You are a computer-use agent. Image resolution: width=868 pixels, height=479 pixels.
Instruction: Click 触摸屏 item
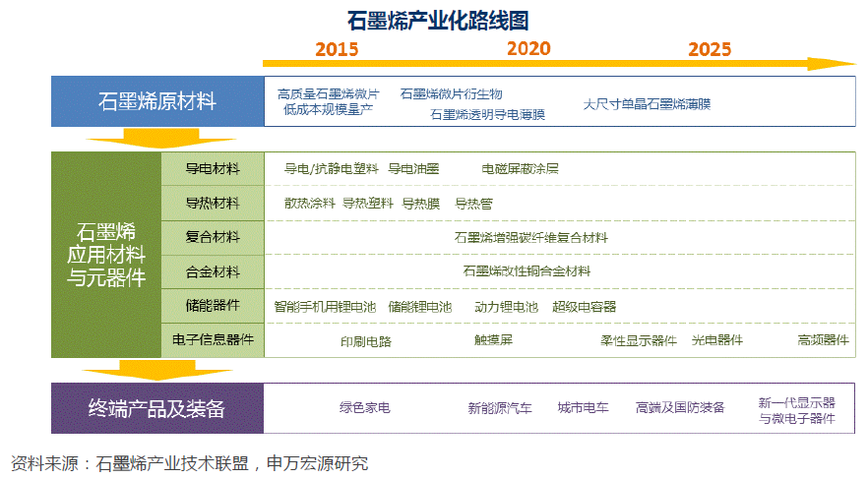tap(493, 339)
